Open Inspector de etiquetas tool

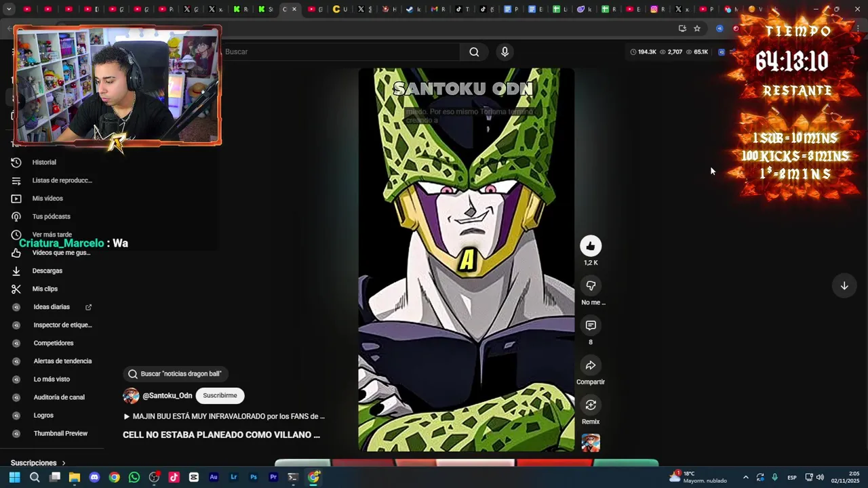click(x=61, y=325)
